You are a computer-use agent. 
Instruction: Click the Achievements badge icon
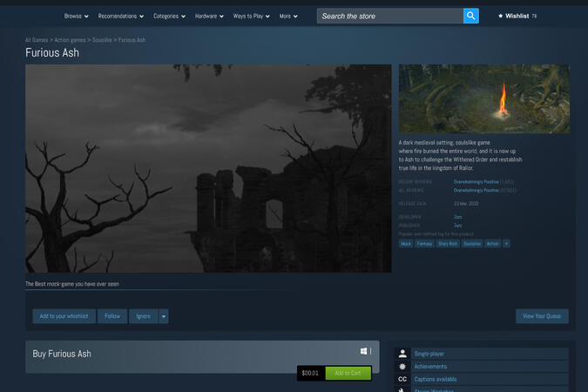[402, 367]
